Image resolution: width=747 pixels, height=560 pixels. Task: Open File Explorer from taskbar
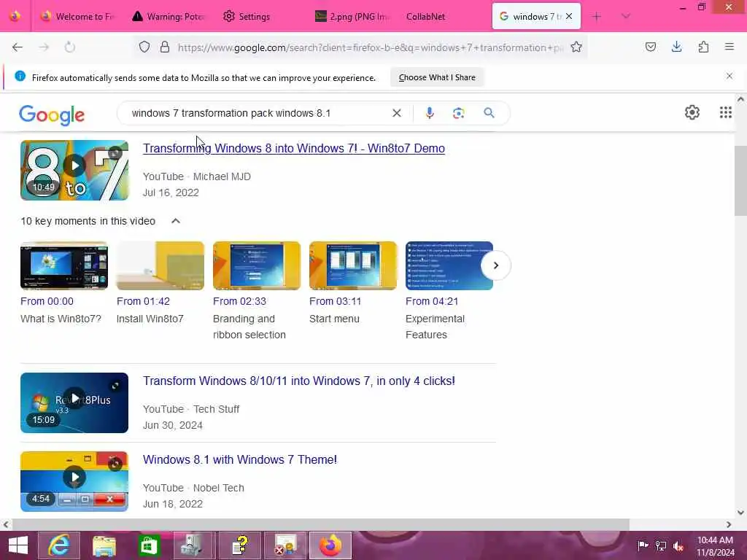[x=104, y=545]
